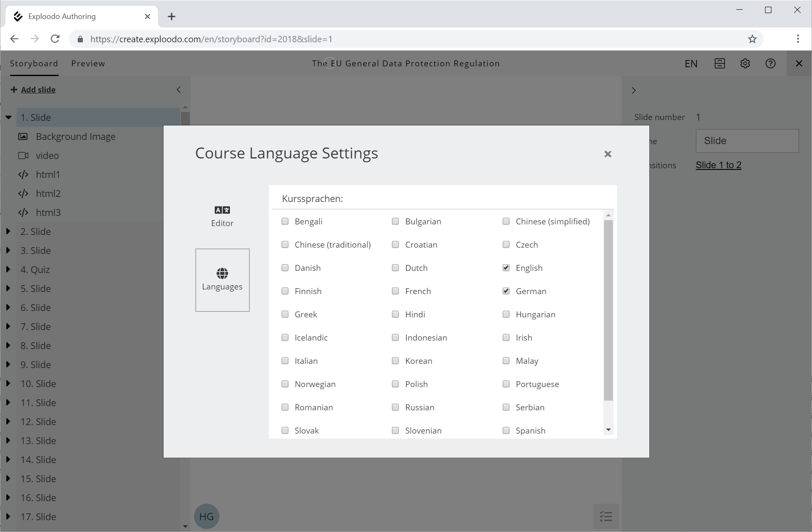The height and width of the screenshot is (532, 812).
Task: Bookmark page with the star icon
Action: (x=752, y=39)
